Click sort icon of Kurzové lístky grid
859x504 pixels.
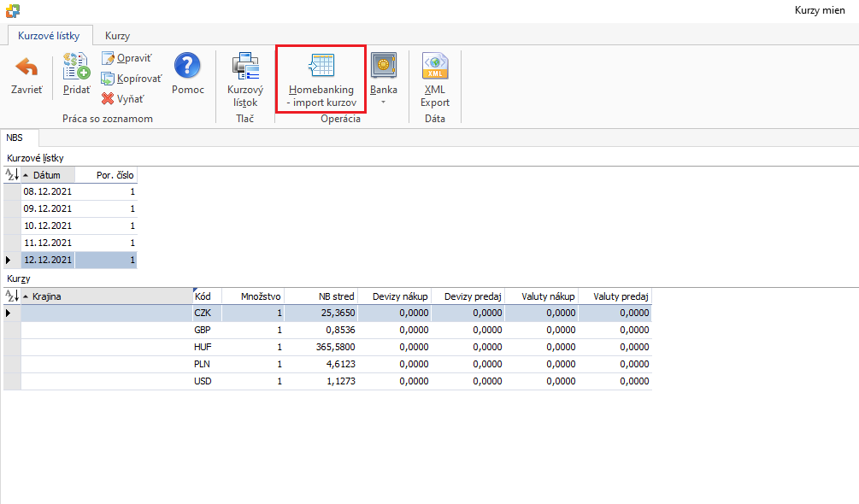[12, 175]
